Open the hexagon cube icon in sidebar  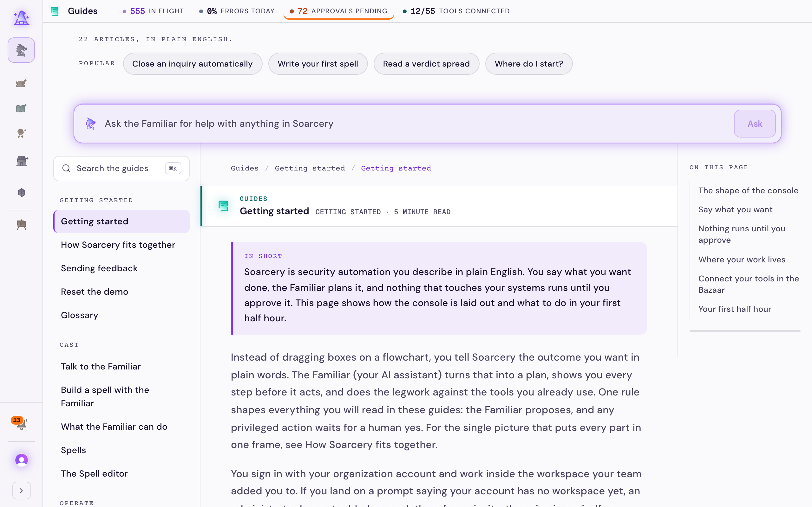[x=21, y=192]
